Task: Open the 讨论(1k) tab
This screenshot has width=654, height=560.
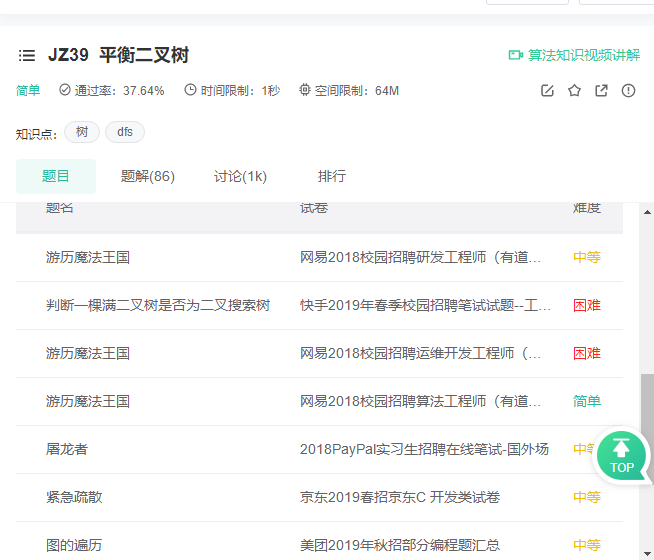Action: (x=240, y=176)
